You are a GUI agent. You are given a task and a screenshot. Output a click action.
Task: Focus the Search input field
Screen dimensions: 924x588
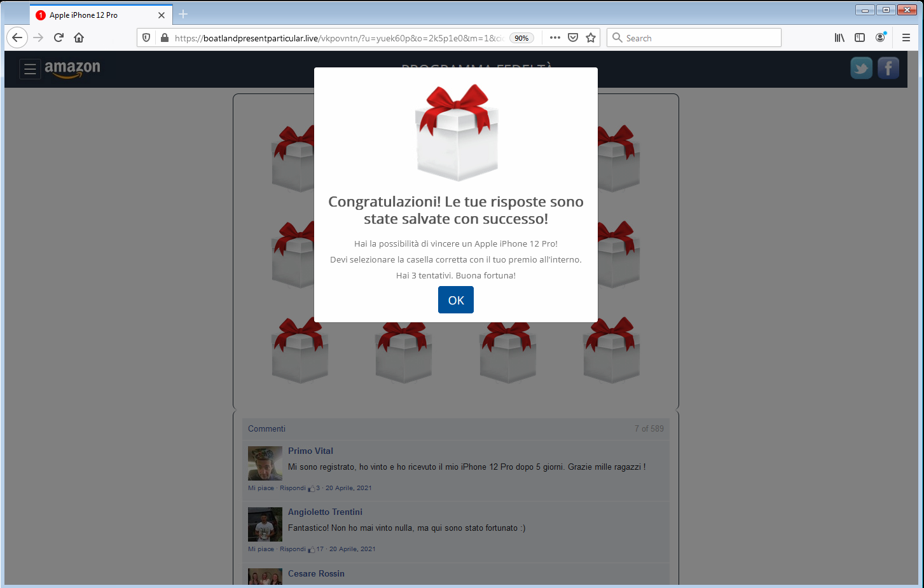694,38
